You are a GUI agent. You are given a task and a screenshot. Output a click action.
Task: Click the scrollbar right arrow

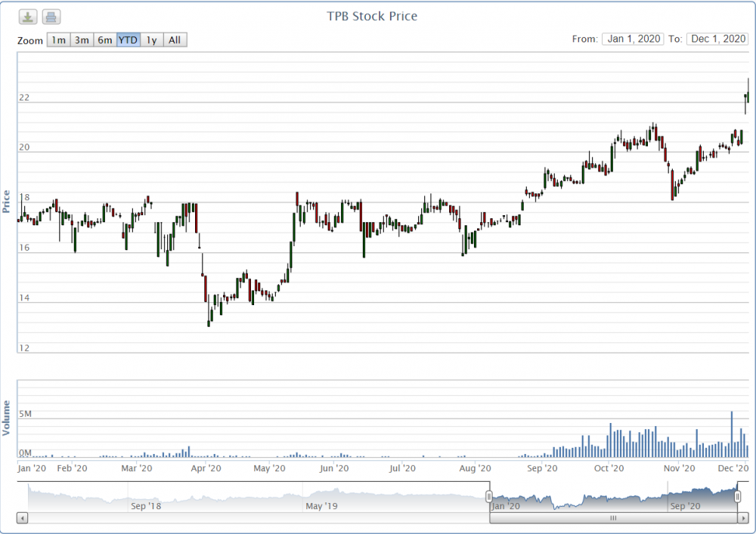click(x=742, y=518)
